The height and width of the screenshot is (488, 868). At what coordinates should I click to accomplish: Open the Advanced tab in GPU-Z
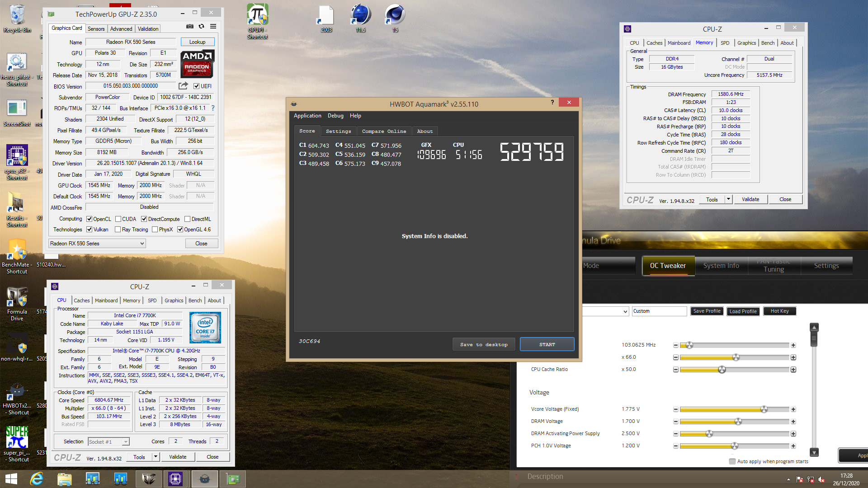(x=121, y=29)
